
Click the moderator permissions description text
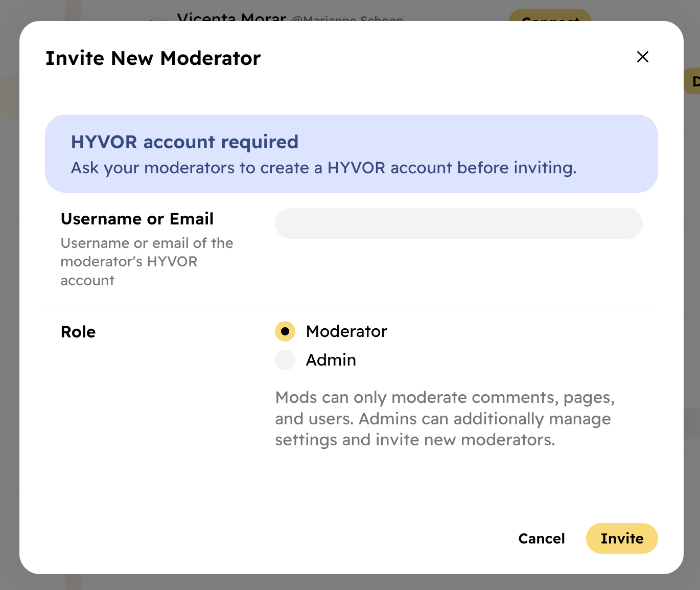click(x=445, y=418)
